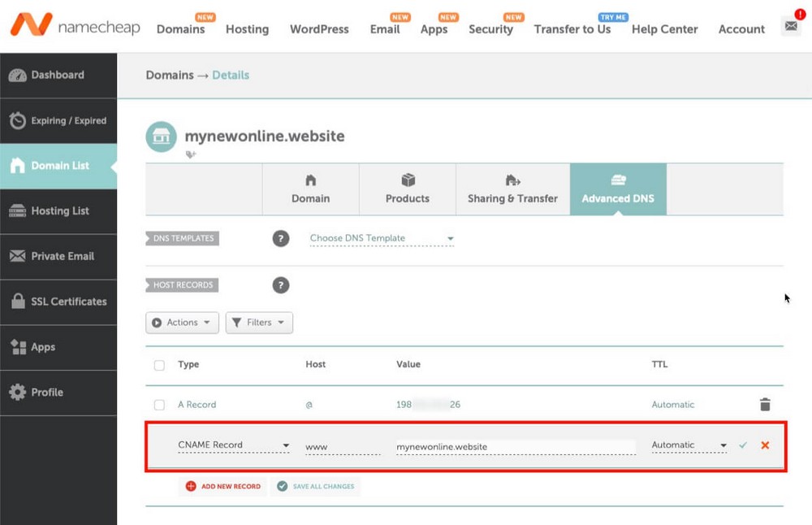Click the Private Email envelope icon
The height and width of the screenshot is (525, 812).
coord(17,256)
